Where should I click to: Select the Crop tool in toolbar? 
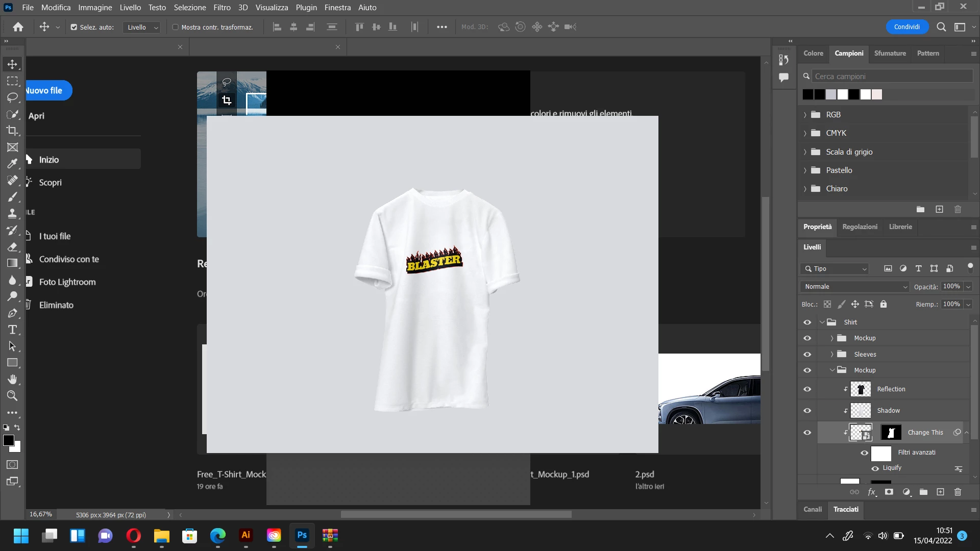pos(12,131)
